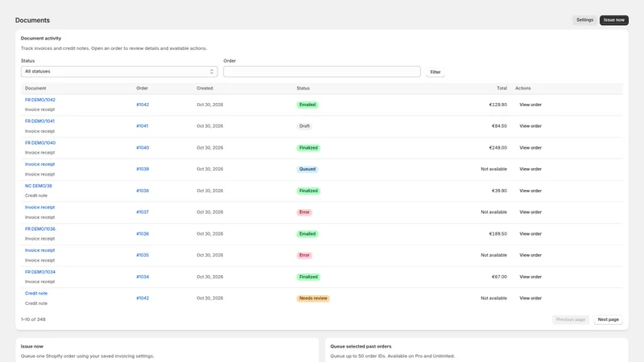Click the Needs review status badge
This screenshot has width=644, height=362.
click(x=313, y=298)
